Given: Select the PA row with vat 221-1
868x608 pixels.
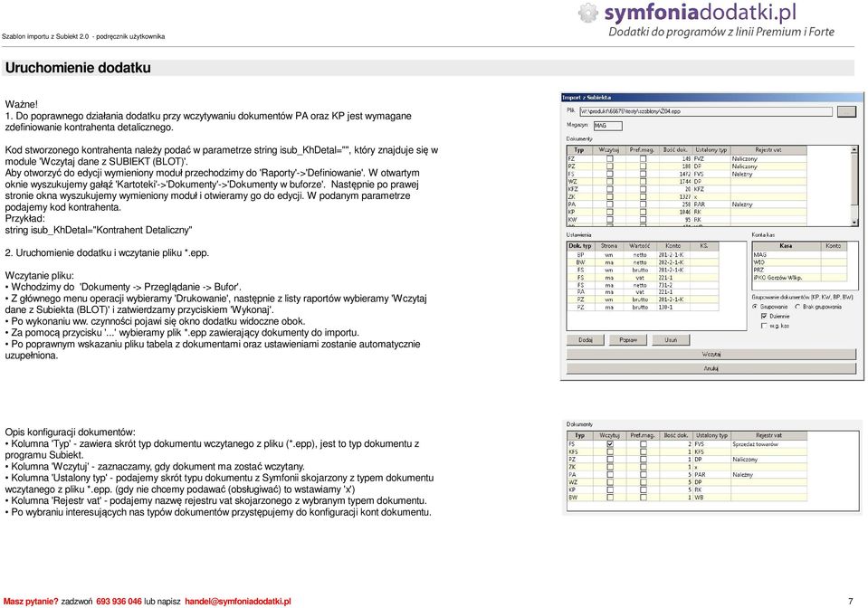Looking at the screenshot, I should point(644,291).
